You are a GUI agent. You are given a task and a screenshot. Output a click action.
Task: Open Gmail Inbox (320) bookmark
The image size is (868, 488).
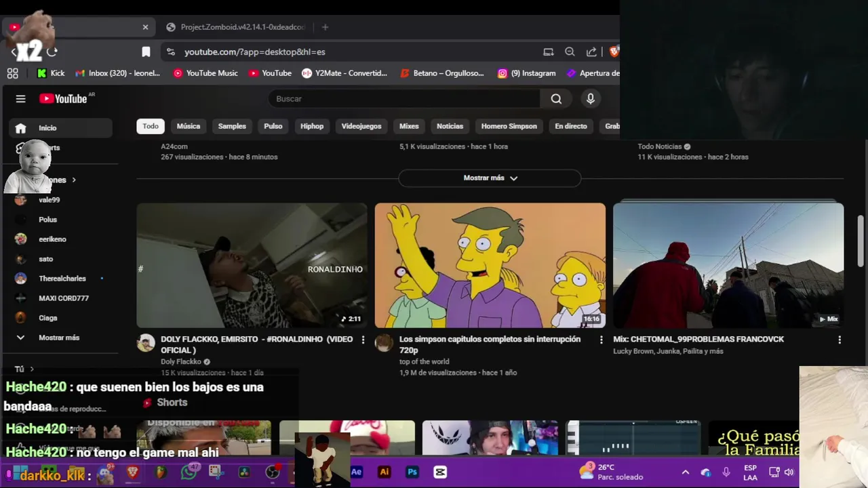click(x=118, y=73)
